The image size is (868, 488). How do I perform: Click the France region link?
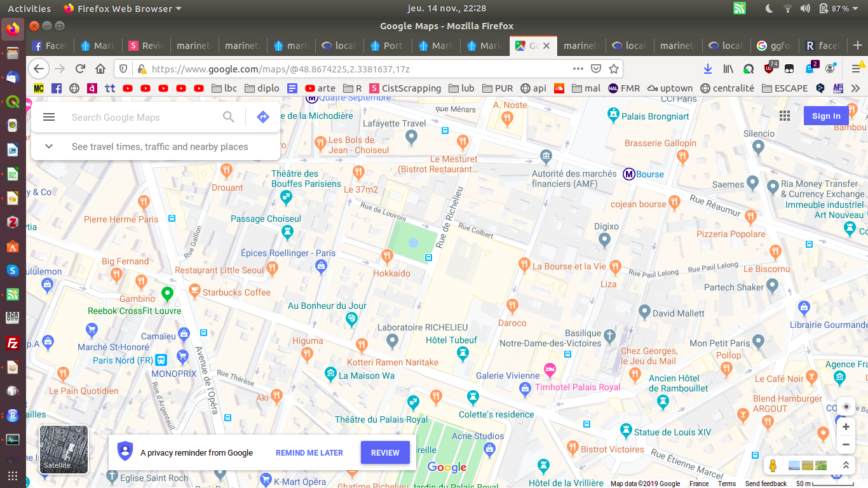[699, 484]
